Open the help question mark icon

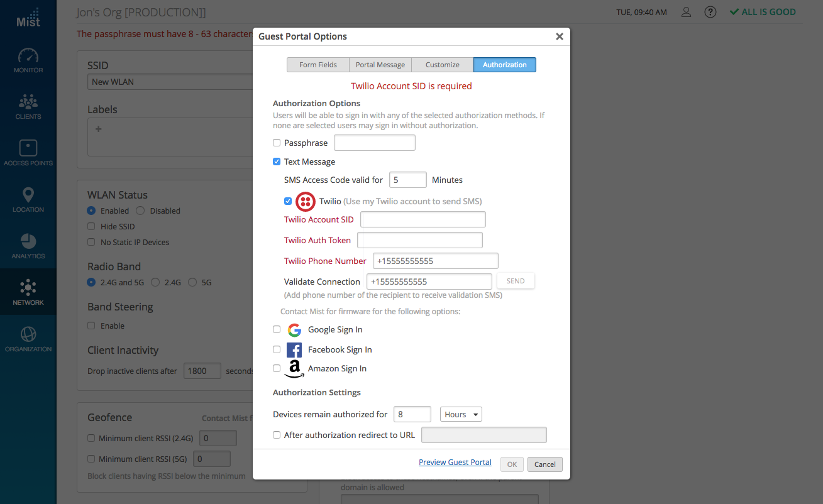click(x=710, y=12)
